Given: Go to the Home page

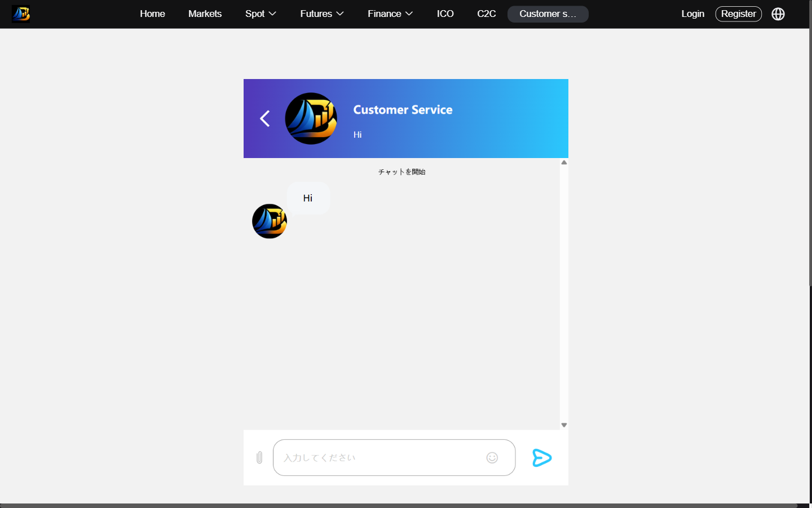Looking at the screenshot, I should tap(152, 14).
